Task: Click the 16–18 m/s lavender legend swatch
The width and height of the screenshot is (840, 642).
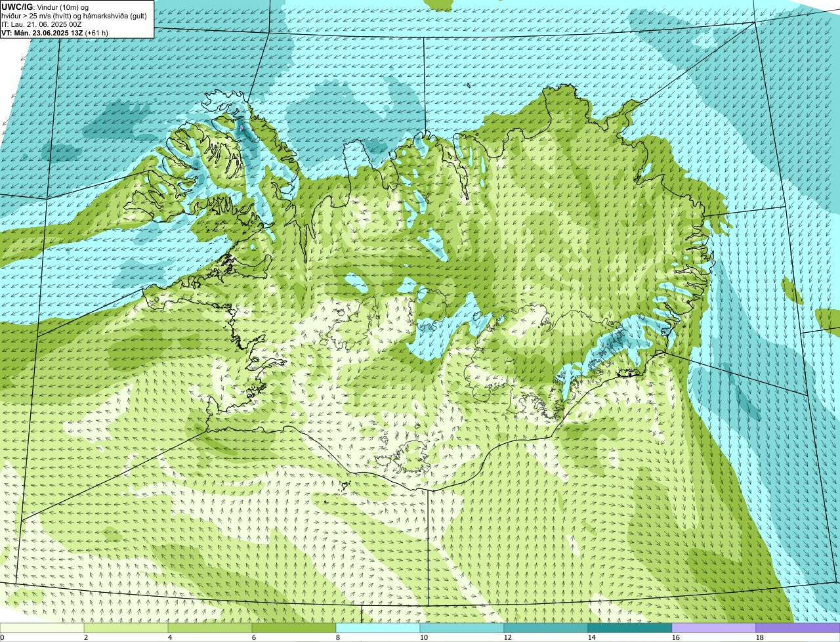Action: pos(714,628)
